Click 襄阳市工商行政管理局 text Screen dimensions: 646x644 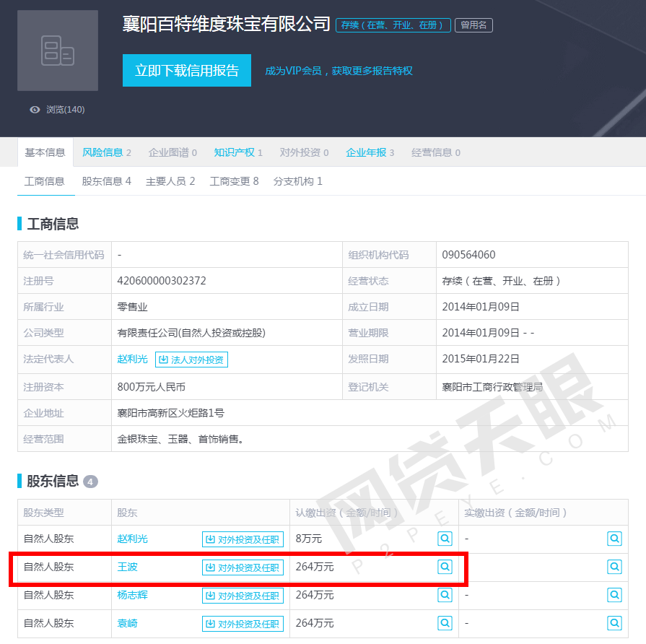(492, 387)
